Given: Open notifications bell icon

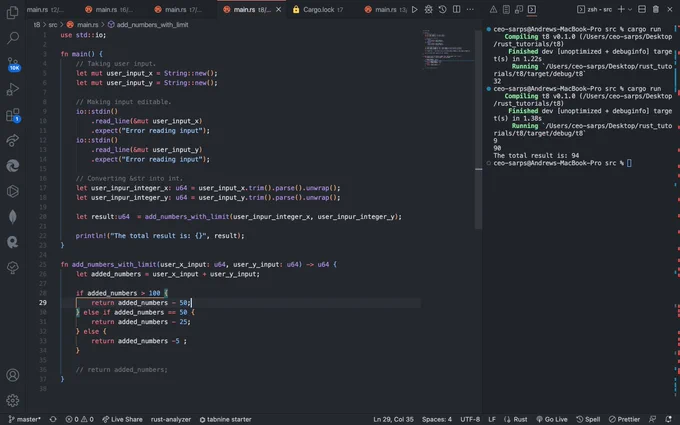Looking at the screenshot, I should coord(669,419).
